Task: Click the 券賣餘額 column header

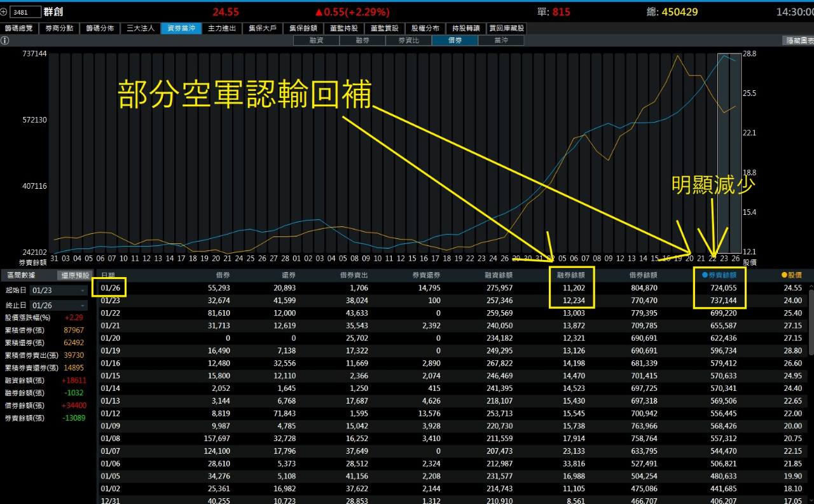Action: pyautogui.click(x=719, y=275)
